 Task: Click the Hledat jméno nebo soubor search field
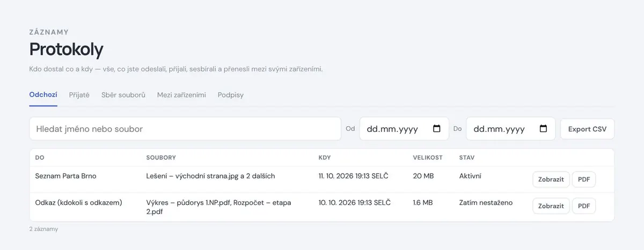(x=185, y=129)
